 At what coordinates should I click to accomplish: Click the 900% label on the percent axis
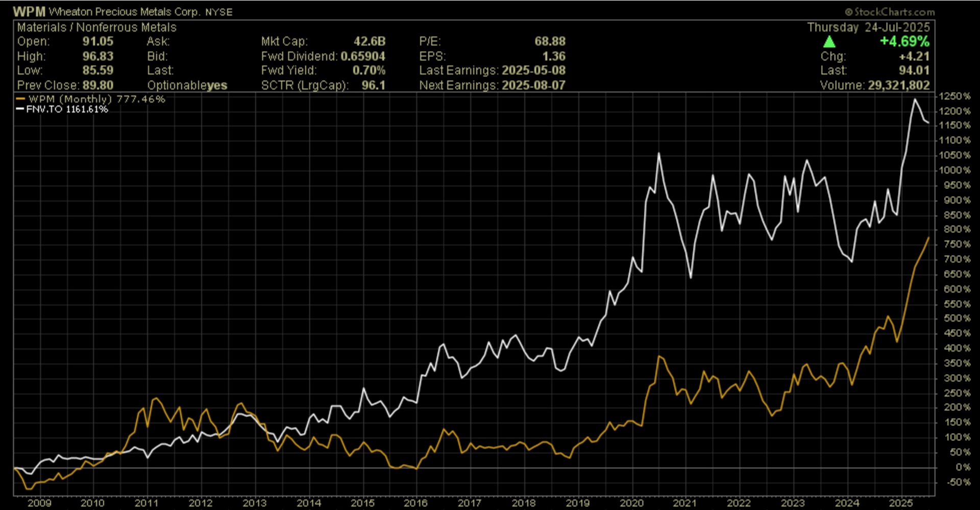[x=957, y=201]
